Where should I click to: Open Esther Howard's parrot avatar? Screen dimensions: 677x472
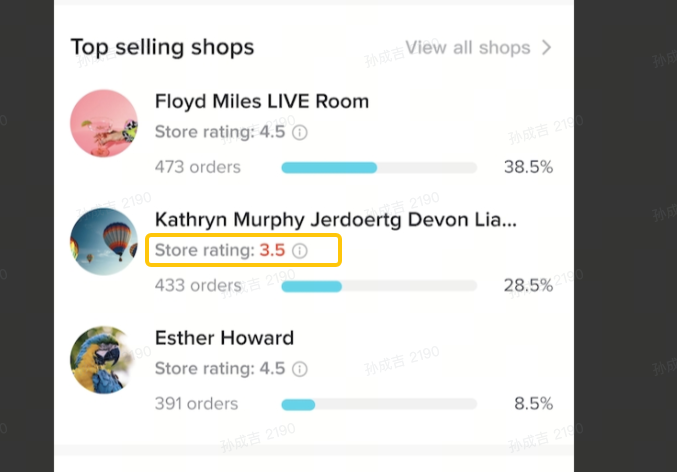(104, 360)
